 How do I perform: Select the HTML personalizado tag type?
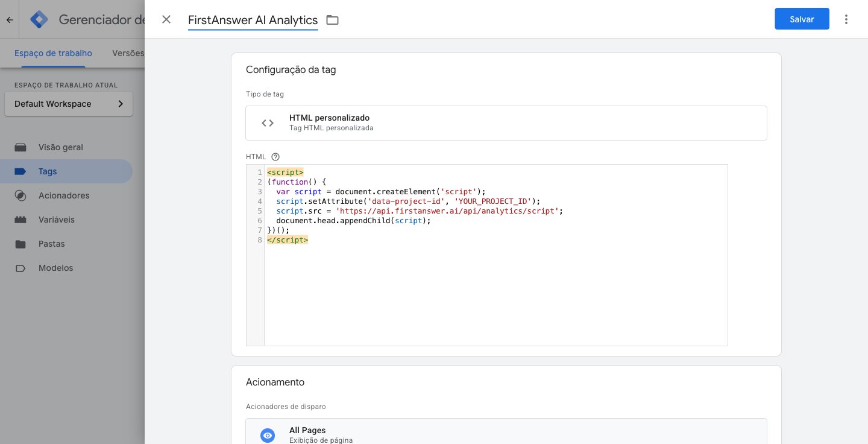click(x=506, y=123)
